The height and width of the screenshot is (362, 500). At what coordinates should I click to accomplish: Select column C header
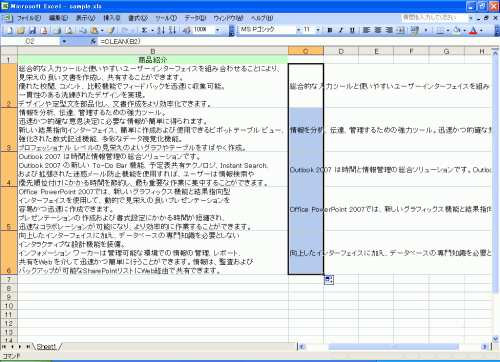point(306,51)
